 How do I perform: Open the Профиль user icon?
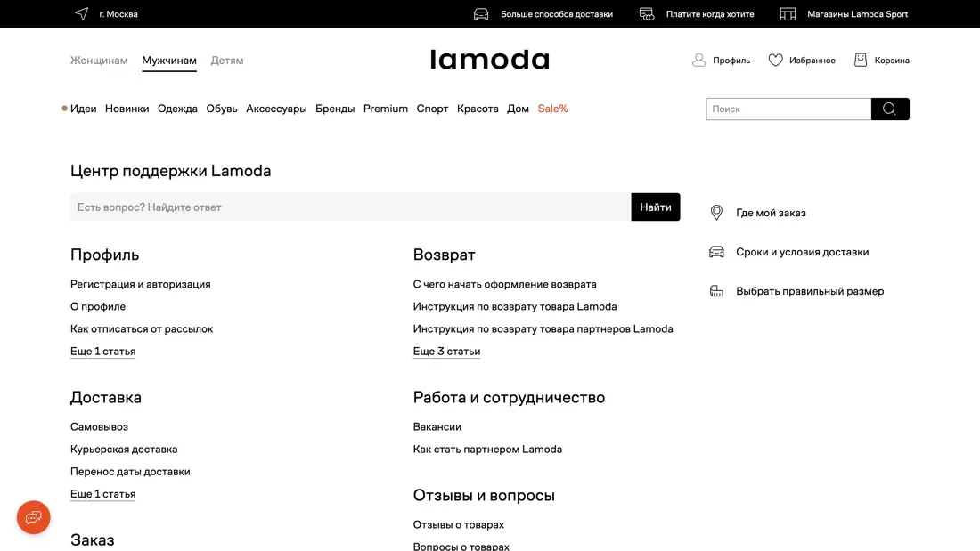(699, 61)
